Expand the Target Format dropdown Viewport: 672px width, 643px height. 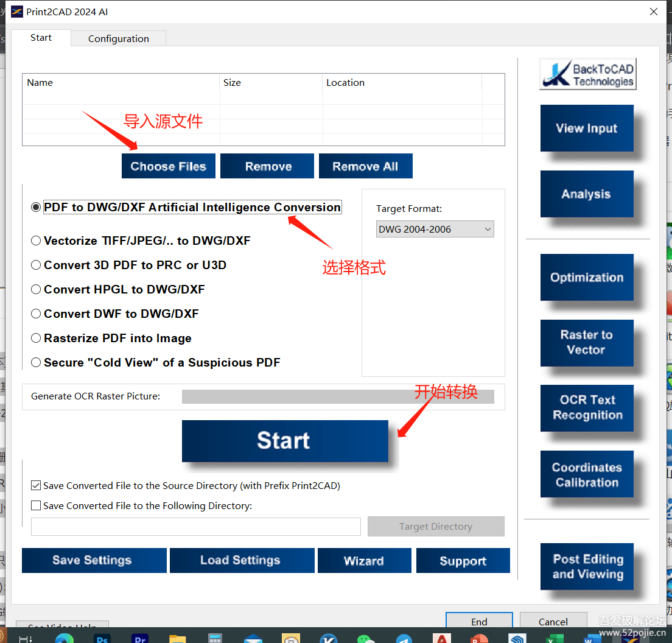click(x=435, y=230)
